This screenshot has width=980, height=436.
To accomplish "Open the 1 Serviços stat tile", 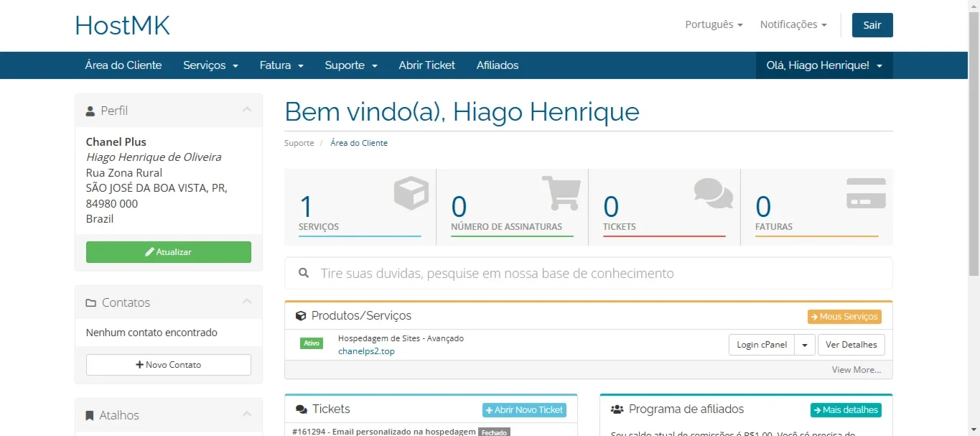I will point(360,208).
